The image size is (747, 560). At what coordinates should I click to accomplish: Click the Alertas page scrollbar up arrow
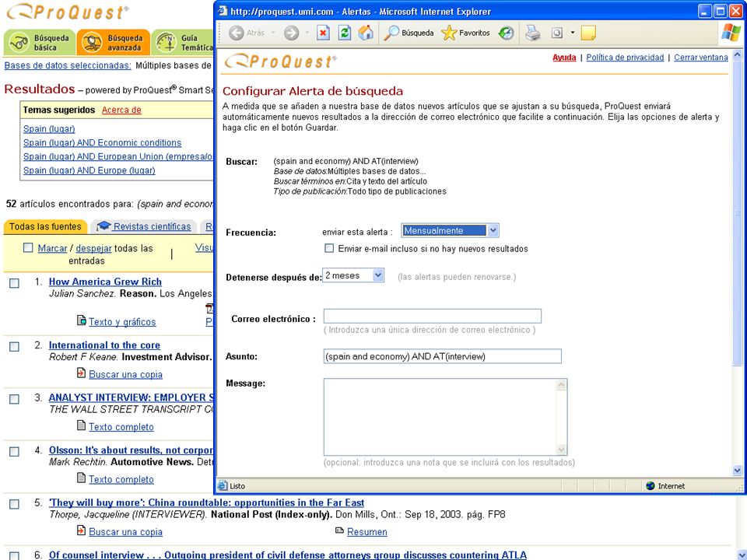tap(737, 54)
